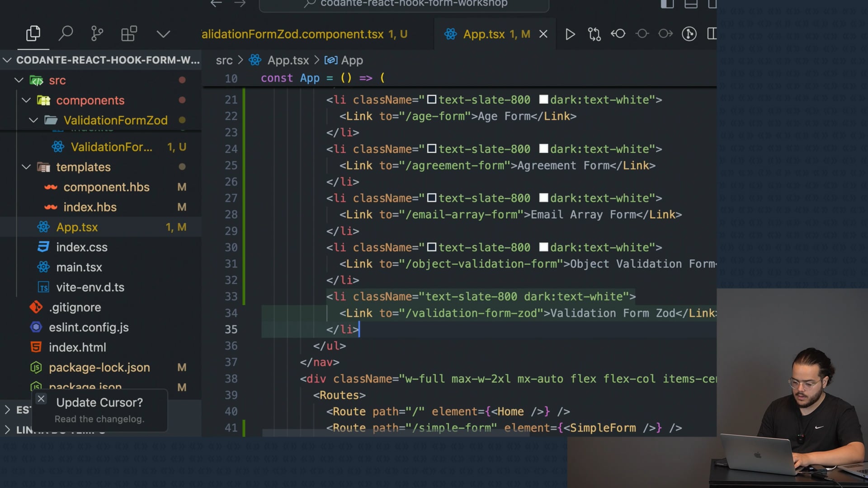Open the Source Control view icon

click(97, 33)
